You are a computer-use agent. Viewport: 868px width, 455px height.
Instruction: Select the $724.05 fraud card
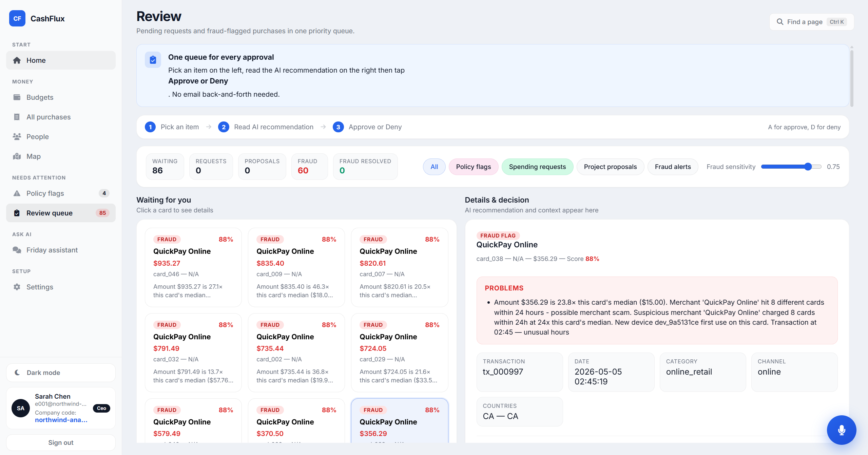399,353
